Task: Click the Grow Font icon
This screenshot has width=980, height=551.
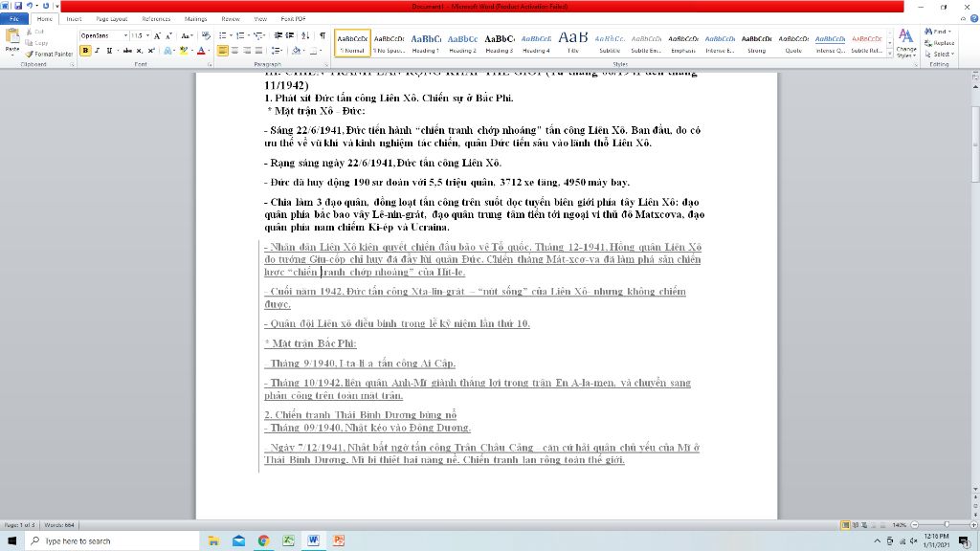Action: pos(157,35)
